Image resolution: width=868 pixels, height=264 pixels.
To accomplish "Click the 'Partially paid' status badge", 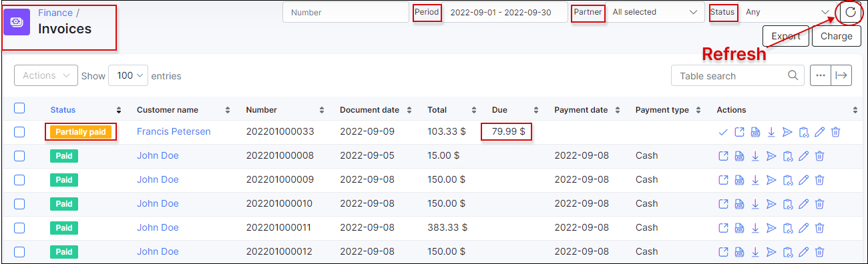I will pyautogui.click(x=80, y=132).
